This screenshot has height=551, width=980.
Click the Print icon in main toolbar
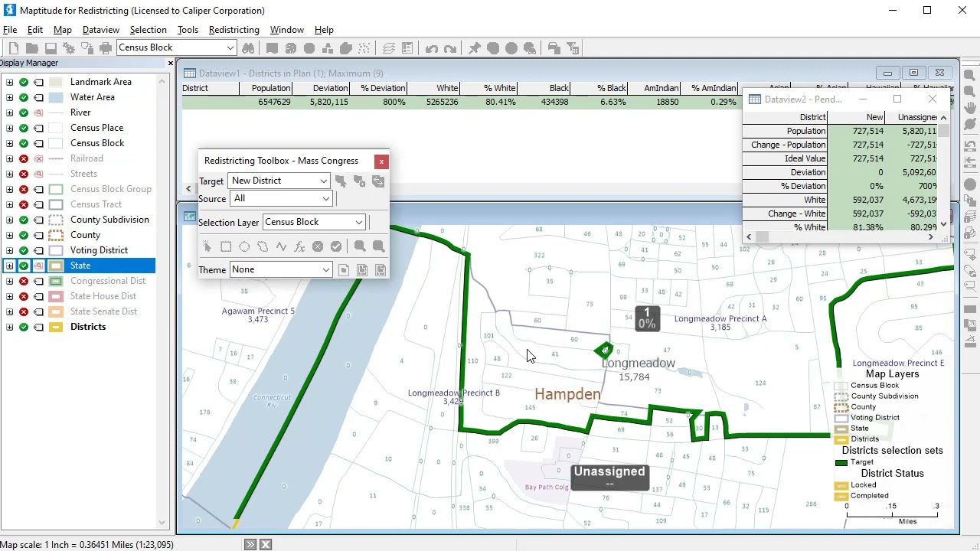(106, 48)
